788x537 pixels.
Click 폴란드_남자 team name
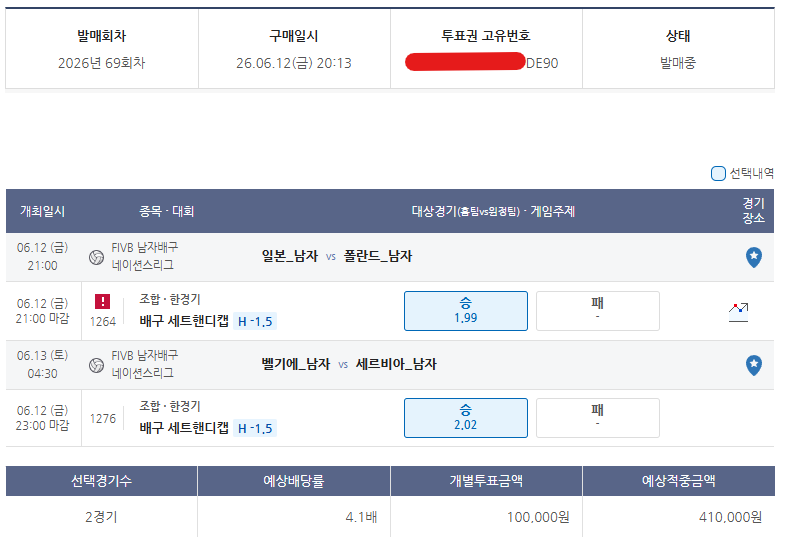pyautogui.click(x=378, y=256)
